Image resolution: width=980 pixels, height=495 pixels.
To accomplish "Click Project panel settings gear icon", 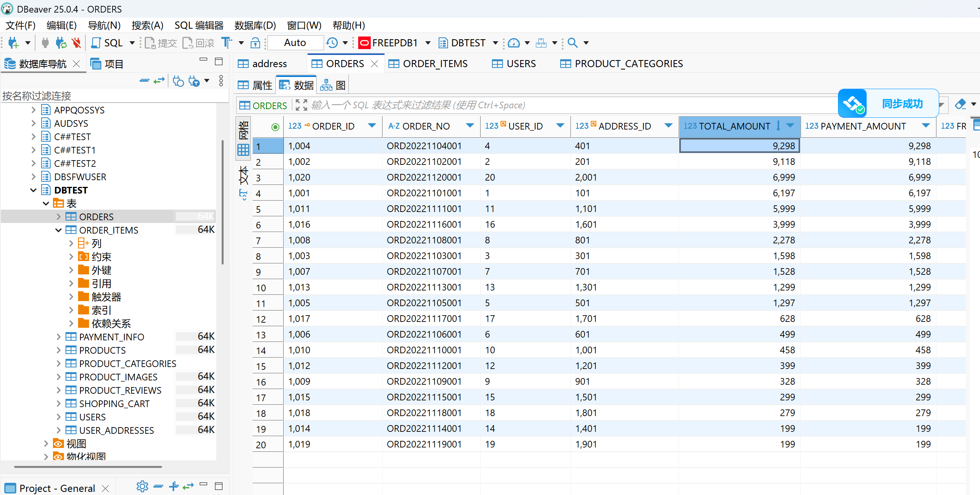I will [x=142, y=487].
